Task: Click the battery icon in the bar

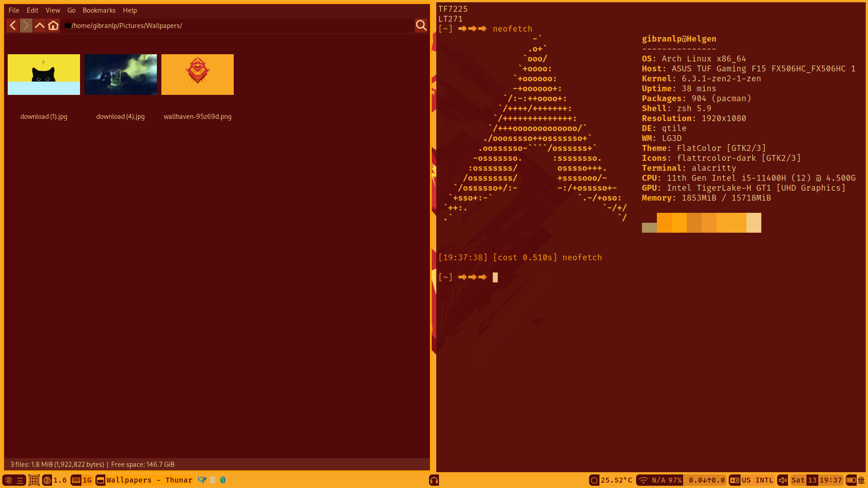Action: tap(851, 480)
